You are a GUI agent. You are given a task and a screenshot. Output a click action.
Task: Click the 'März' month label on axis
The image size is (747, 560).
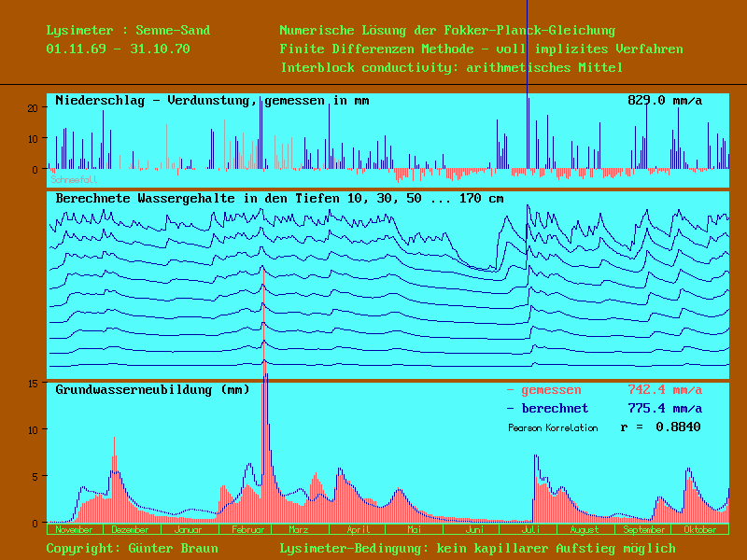point(298,529)
